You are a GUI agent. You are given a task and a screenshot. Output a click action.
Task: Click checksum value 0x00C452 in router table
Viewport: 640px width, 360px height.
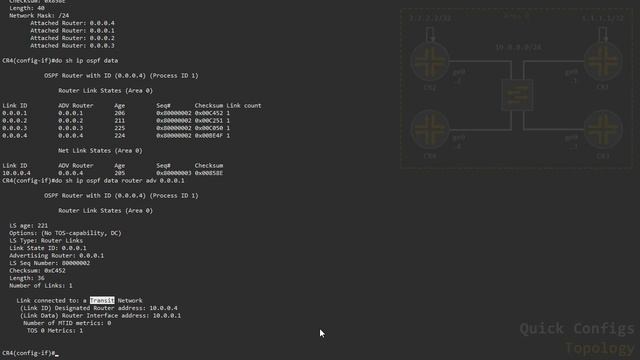209,113
